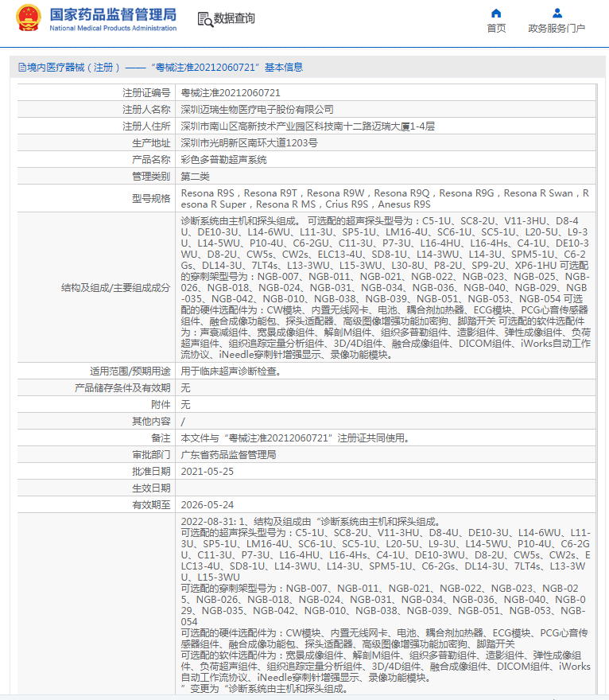Click the date 2026-05-24

207,505
